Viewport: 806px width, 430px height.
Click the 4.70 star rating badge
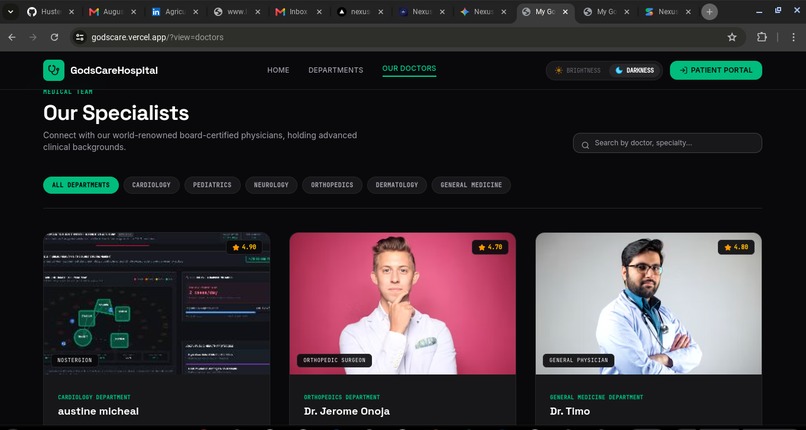pos(490,247)
